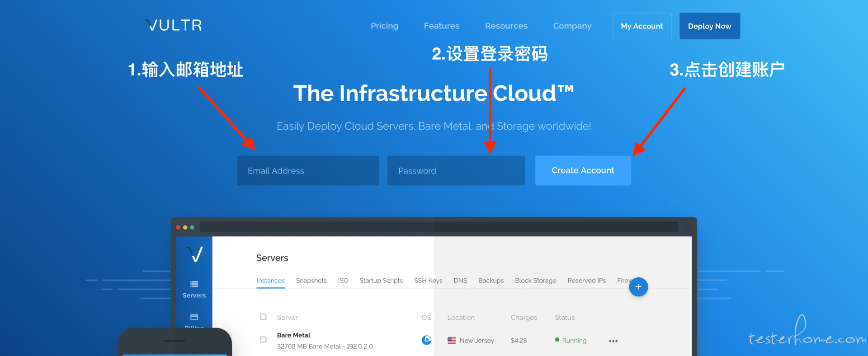Viewport: 868px width, 356px height.
Task: Click the Bare Metal server name
Action: (294, 335)
